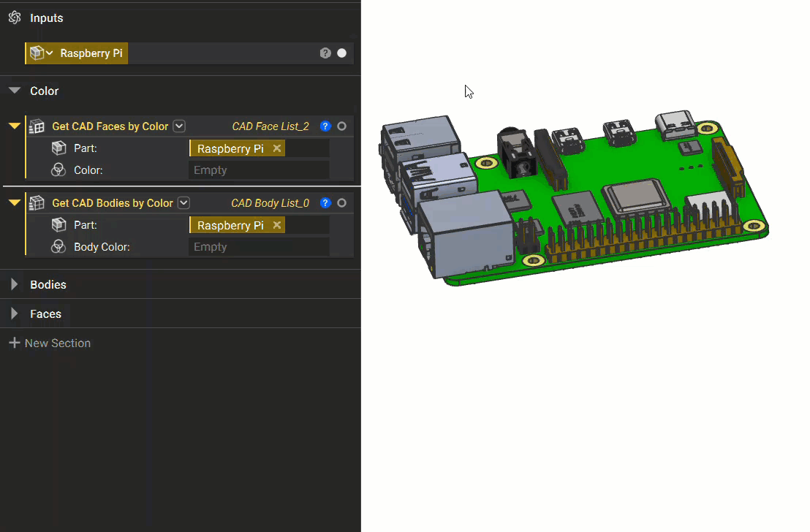The height and width of the screenshot is (532, 810).
Task: Toggle the output circle on Get CAD Bodies by Color
Action: pos(341,202)
